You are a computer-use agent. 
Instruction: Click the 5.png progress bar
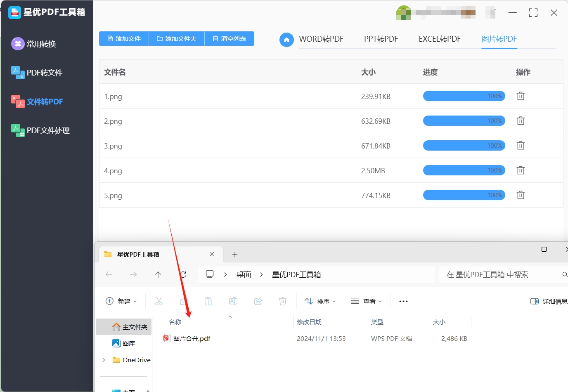pos(464,195)
